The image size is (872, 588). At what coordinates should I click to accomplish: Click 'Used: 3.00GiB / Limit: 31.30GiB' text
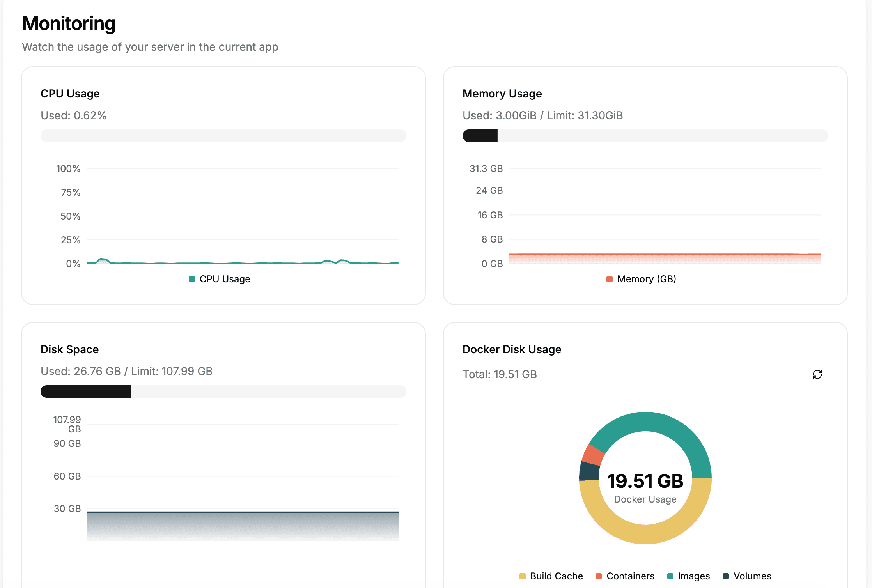click(542, 115)
